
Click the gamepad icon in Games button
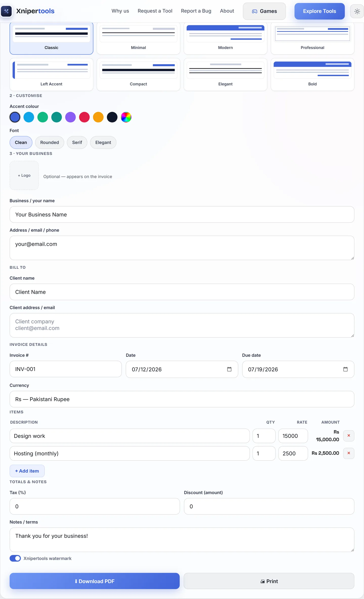tap(255, 11)
